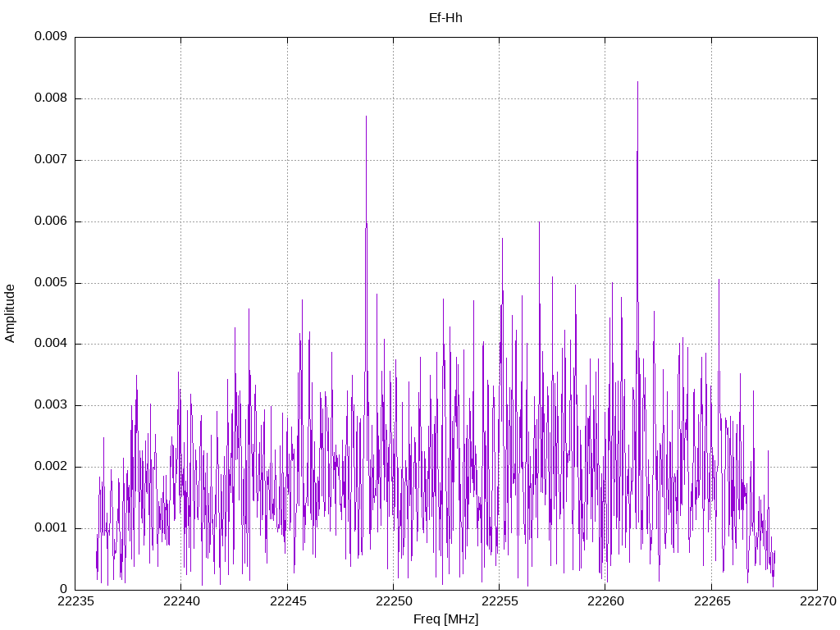Screen dimensions: 840x630
Task: Click the y-axis tick value 0.002
Action: pos(51,467)
